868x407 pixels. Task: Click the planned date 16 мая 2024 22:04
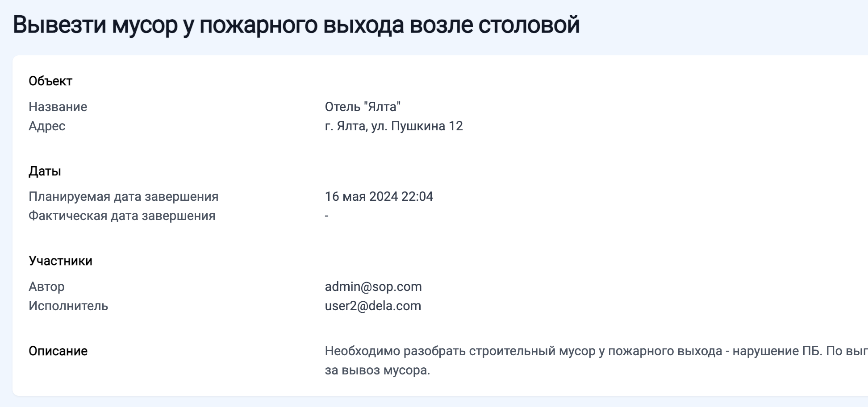379,197
